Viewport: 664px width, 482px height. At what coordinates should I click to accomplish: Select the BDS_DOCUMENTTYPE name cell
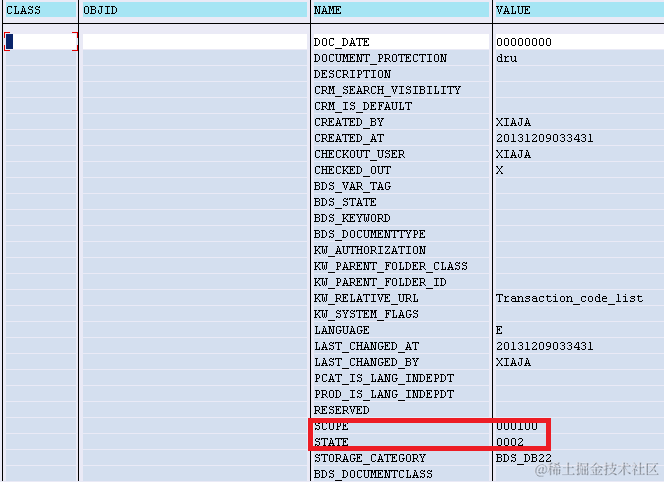click(x=401, y=234)
